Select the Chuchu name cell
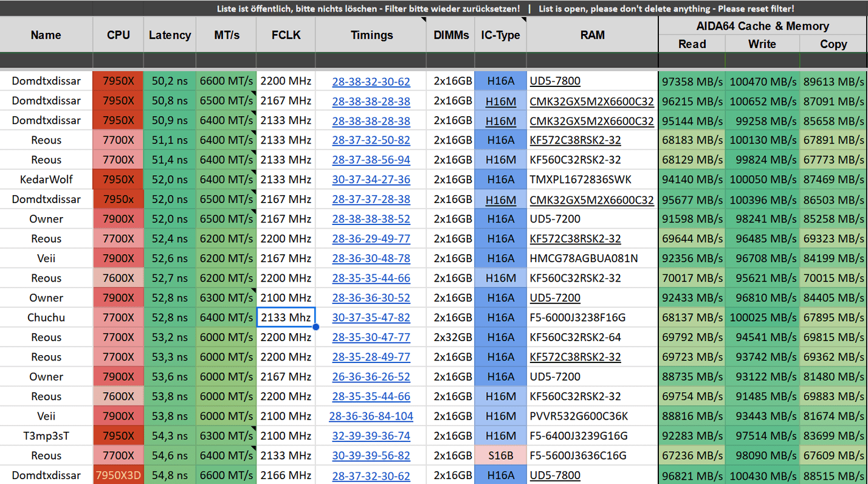The image size is (868, 484). 46,317
